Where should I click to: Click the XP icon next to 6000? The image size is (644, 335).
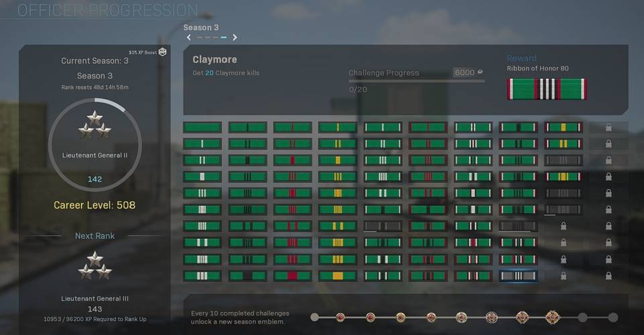[x=480, y=72]
